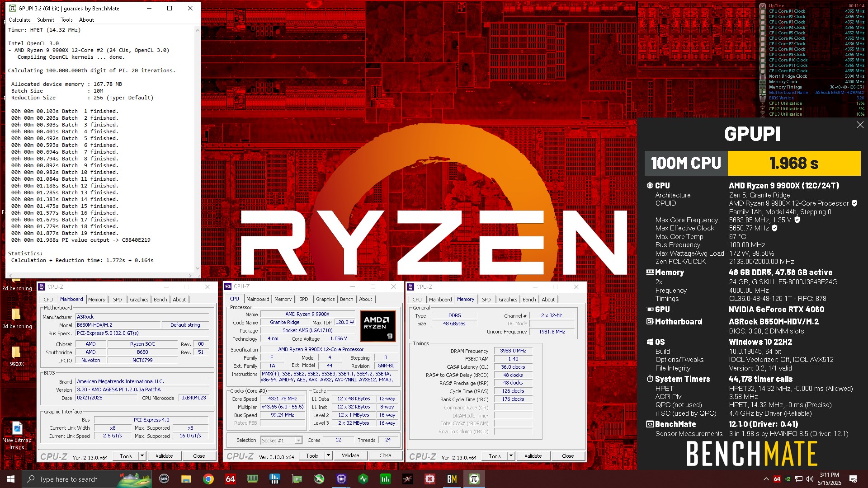Open the network status tray icon
The width and height of the screenshot is (868, 488).
(799, 479)
